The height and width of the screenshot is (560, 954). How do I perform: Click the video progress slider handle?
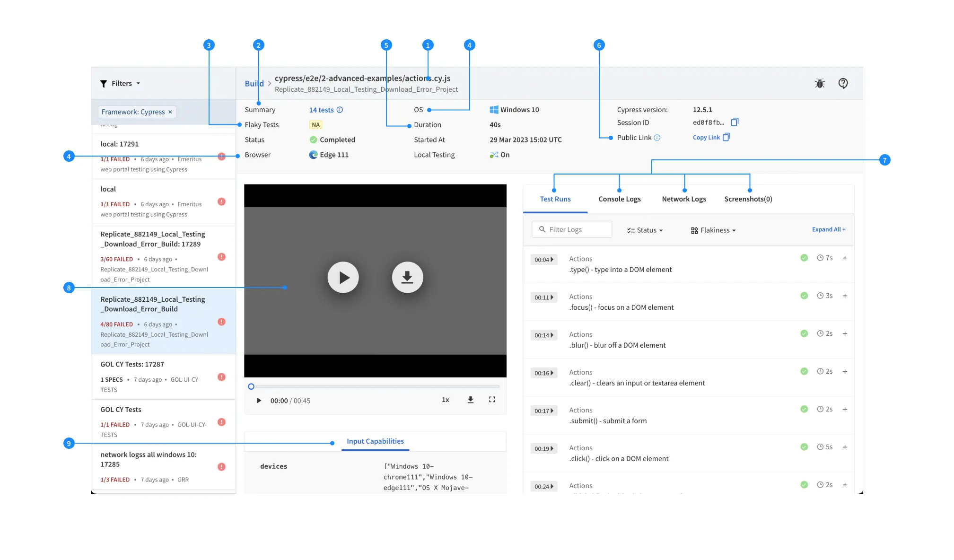[251, 387]
